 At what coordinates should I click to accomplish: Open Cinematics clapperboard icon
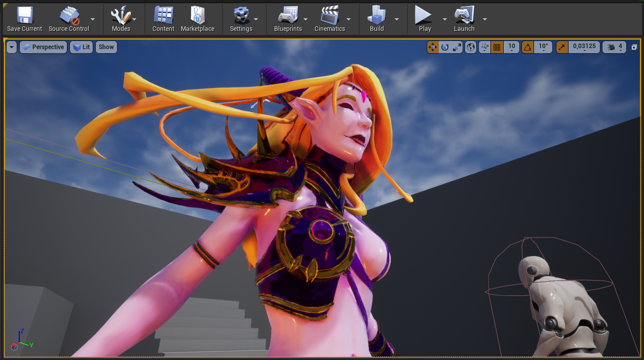click(x=329, y=15)
